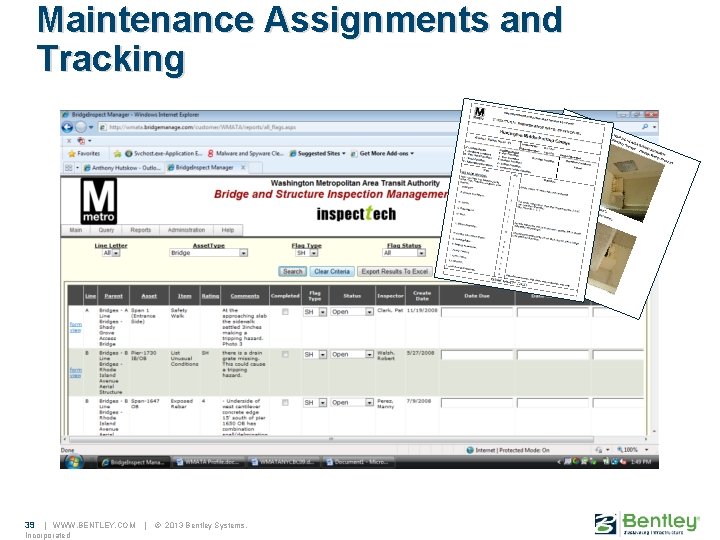Click the Favorites star icon
The height and width of the screenshot is (540, 720).
(71, 153)
